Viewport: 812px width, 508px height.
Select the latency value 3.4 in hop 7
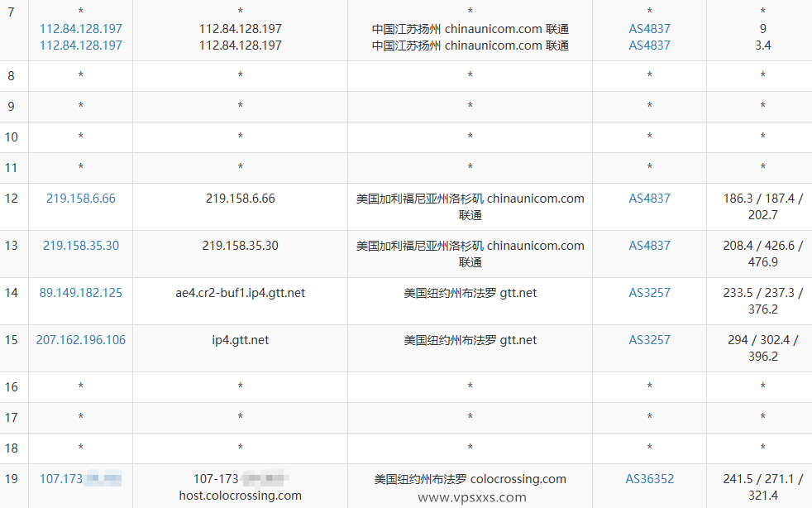click(x=763, y=46)
